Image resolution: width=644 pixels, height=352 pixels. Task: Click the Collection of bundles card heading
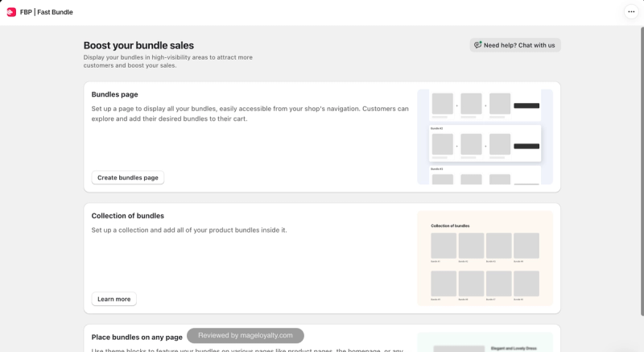[x=128, y=216]
